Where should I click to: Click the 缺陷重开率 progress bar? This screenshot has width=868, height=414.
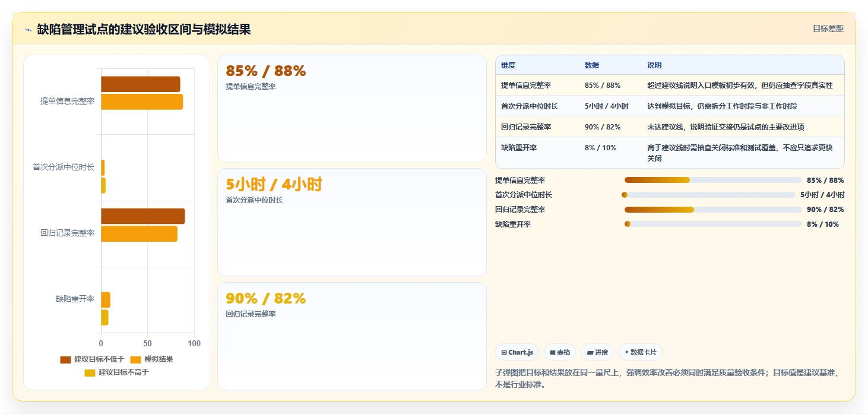(x=713, y=224)
